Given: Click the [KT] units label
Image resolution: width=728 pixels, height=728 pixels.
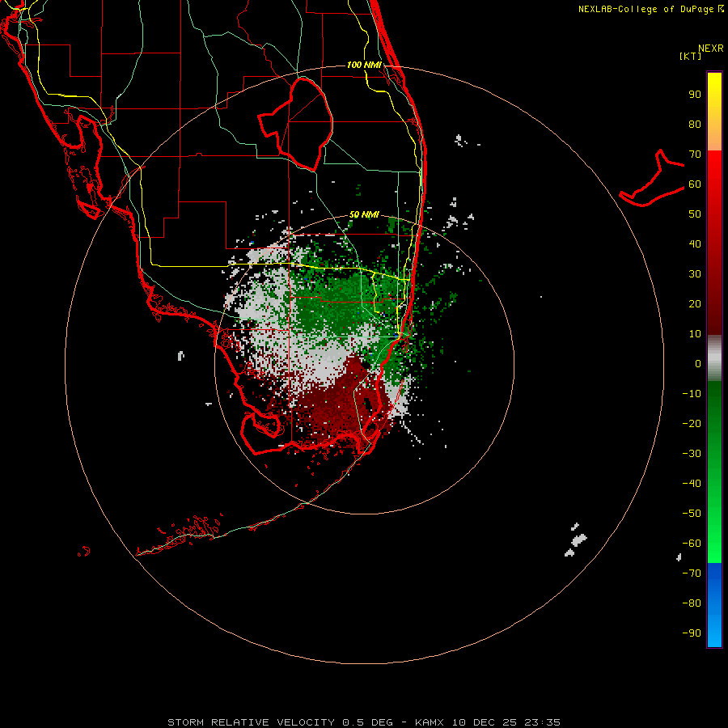Looking at the screenshot, I should point(690,56).
